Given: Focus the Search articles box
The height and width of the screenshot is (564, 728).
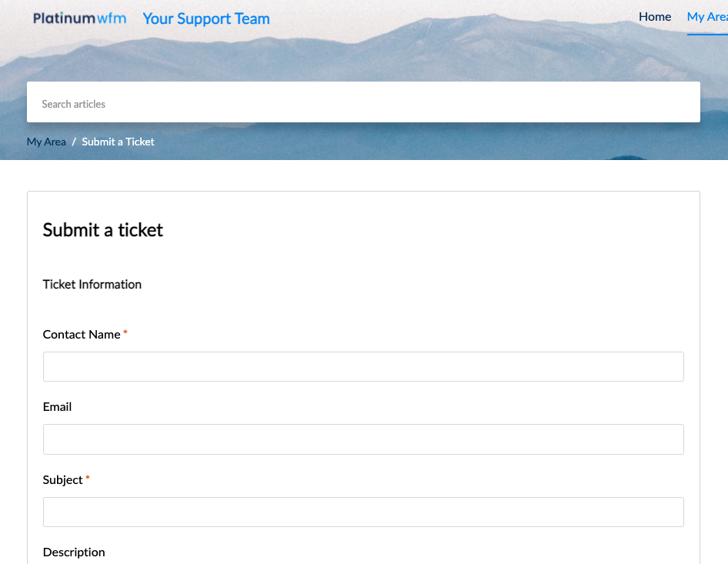Looking at the screenshot, I should [x=363, y=102].
